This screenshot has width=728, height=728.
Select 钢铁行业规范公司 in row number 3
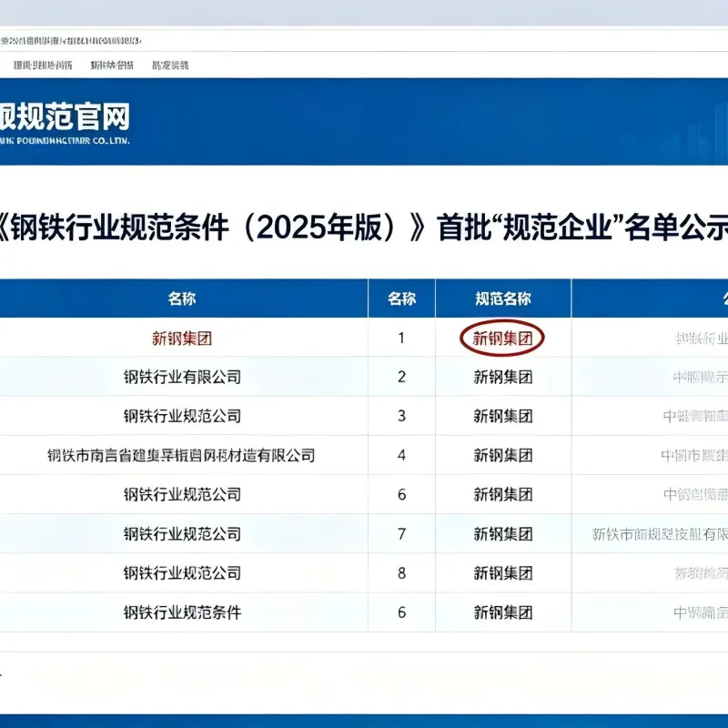182,416
